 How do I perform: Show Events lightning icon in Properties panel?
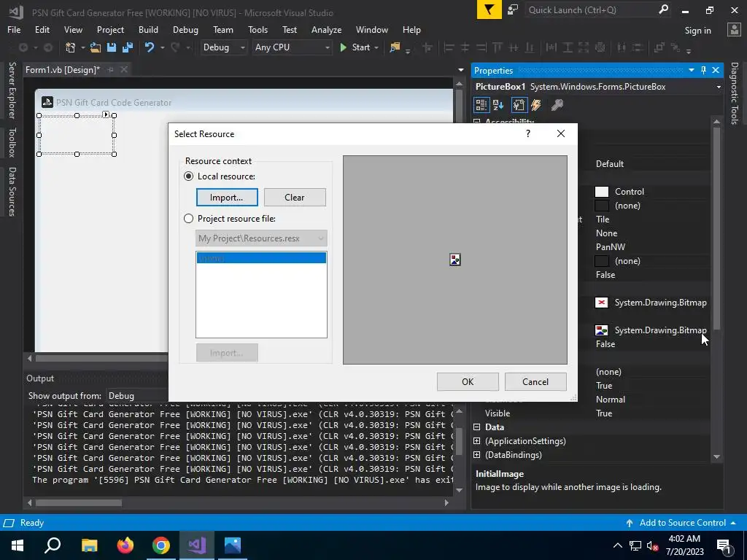click(x=536, y=105)
